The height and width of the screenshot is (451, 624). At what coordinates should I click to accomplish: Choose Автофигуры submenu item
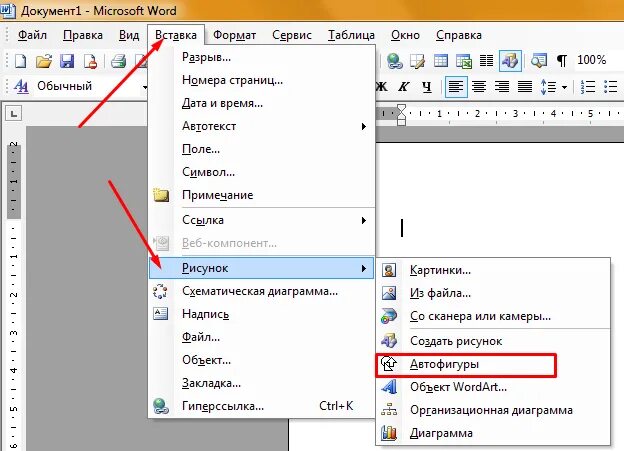(x=493, y=364)
